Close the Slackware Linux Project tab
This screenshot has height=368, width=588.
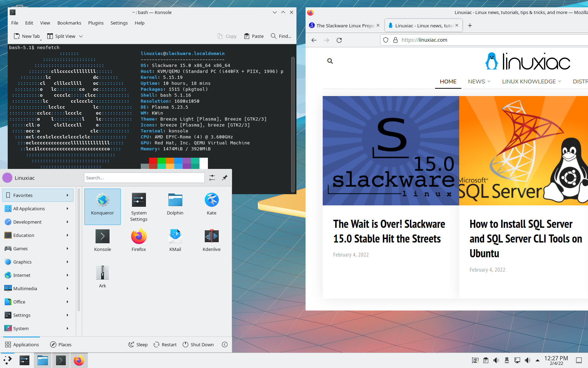pyautogui.click(x=378, y=25)
